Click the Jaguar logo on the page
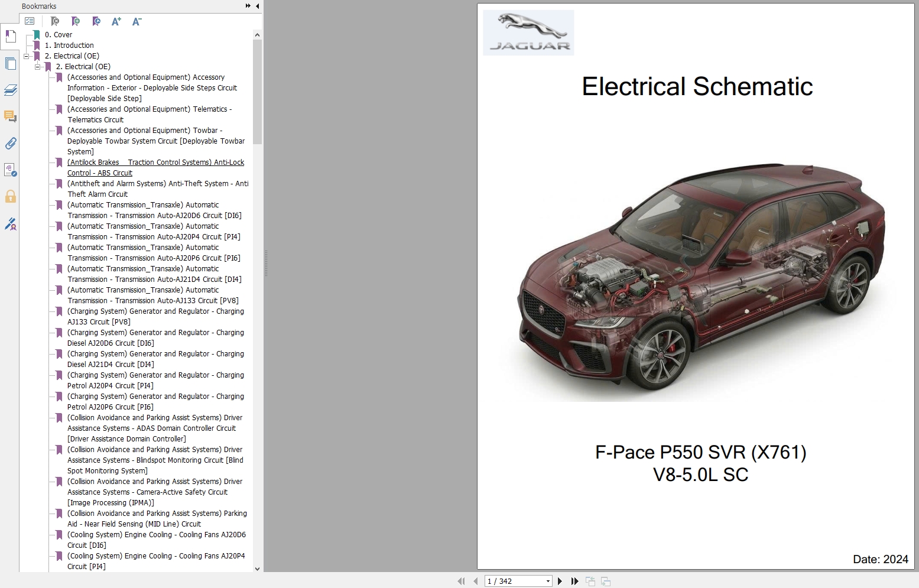The width and height of the screenshot is (919, 588). point(528,33)
